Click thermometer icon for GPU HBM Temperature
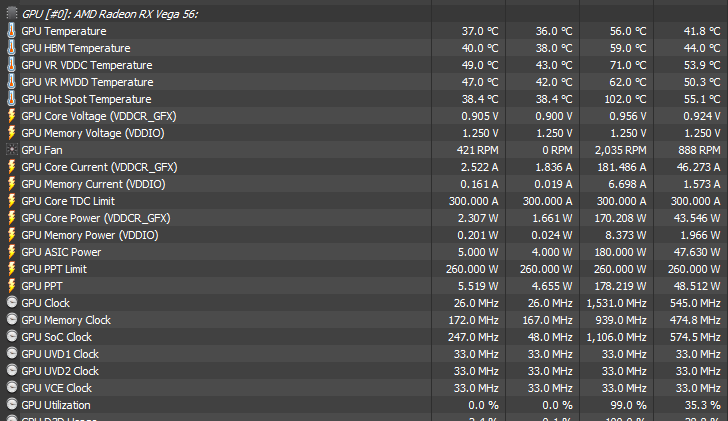Image resolution: width=728 pixels, height=421 pixels. tap(12, 48)
